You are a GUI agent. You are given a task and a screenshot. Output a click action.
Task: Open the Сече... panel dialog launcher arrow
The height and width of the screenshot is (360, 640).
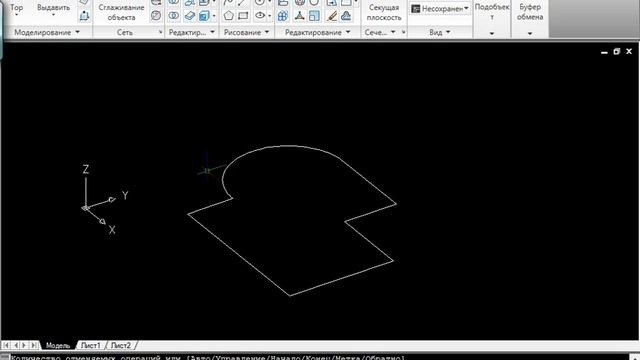[x=403, y=32]
